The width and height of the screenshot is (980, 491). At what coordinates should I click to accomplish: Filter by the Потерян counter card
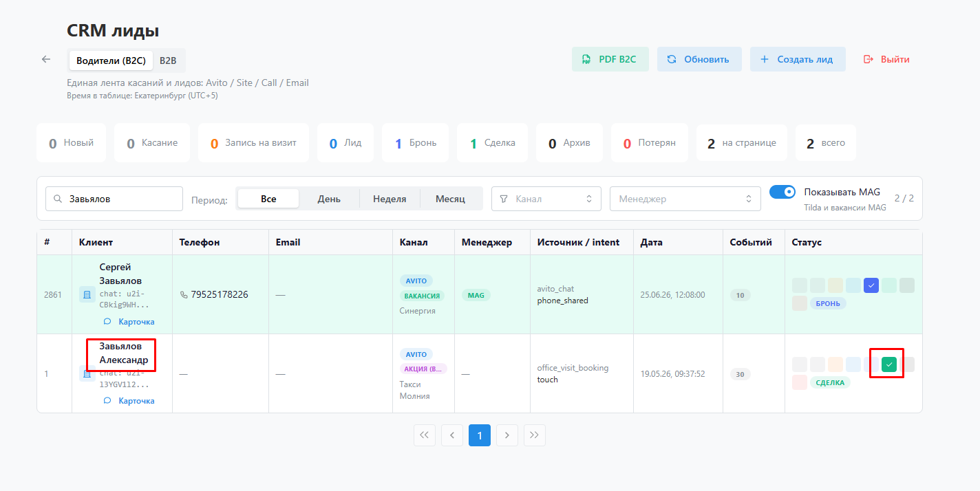click(650, 143)
